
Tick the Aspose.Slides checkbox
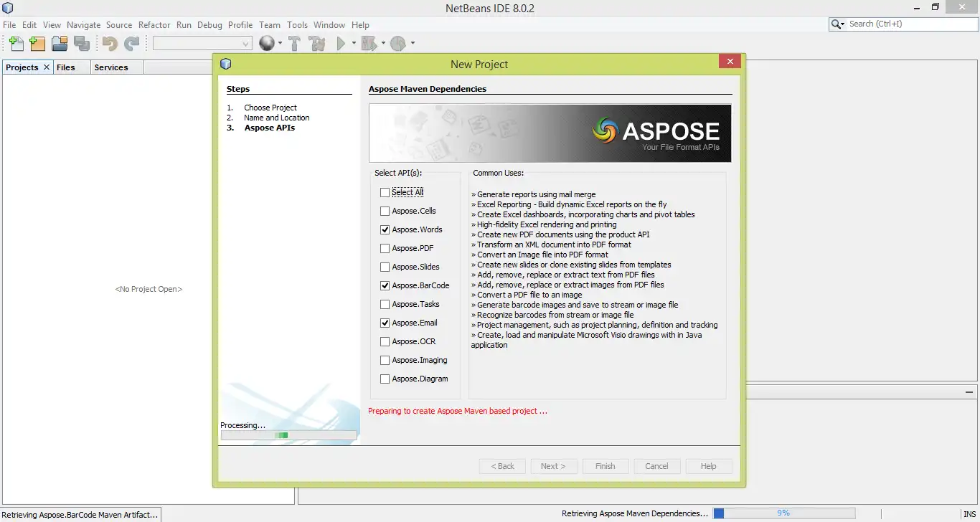pyautogui.click(x=385, y=267)
